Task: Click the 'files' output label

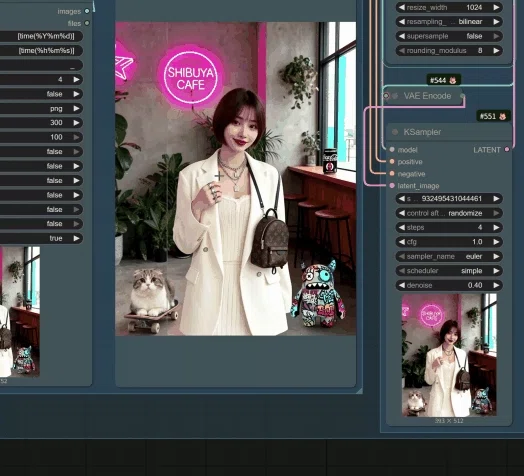Action: [x=74, y=23]
